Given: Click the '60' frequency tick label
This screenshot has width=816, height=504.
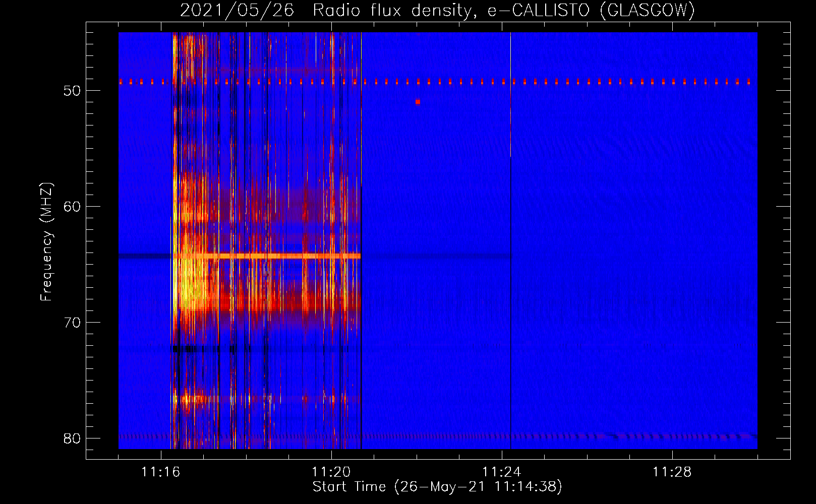Looking at the screenshot, I should 72,207.
